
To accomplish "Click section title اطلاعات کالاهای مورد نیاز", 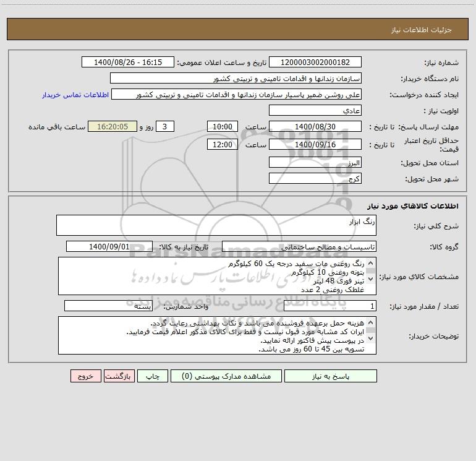I will [x=412, y=205].
